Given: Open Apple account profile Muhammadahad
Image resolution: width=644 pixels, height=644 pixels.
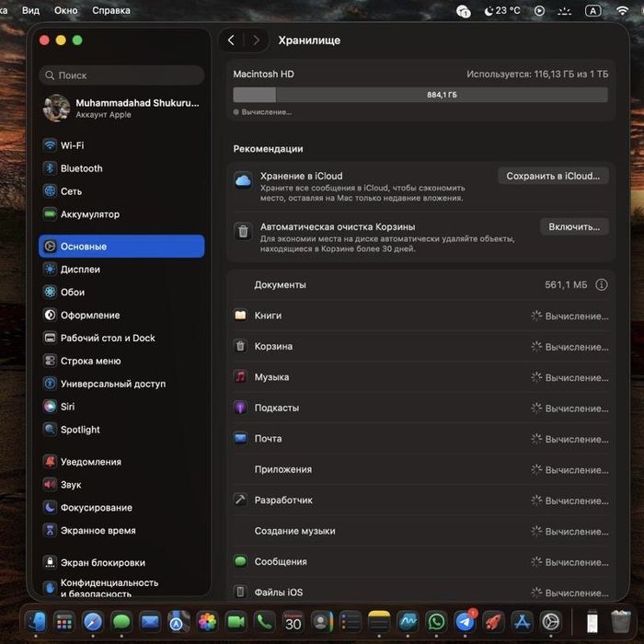Looking at the screenshot, I should 121,109.
